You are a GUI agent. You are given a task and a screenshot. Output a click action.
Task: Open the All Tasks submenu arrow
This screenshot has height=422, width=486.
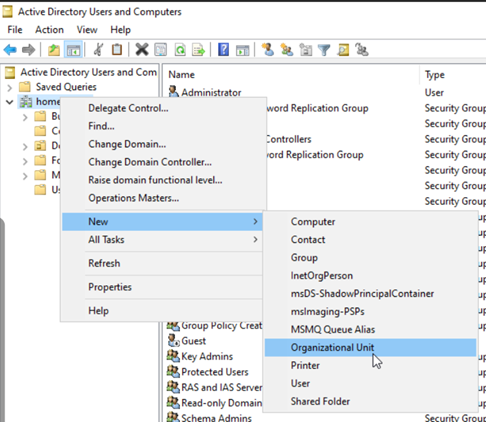pyautogui.click(x=255, y=239)
